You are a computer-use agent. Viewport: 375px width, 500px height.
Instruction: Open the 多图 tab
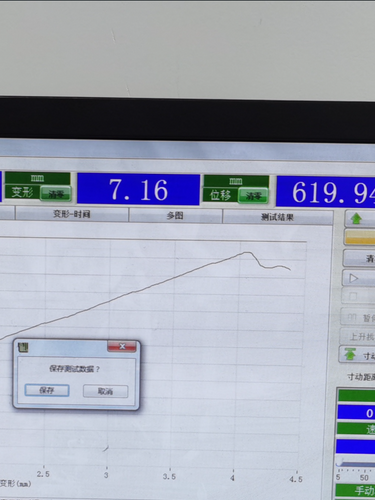(x=175, y=216)
